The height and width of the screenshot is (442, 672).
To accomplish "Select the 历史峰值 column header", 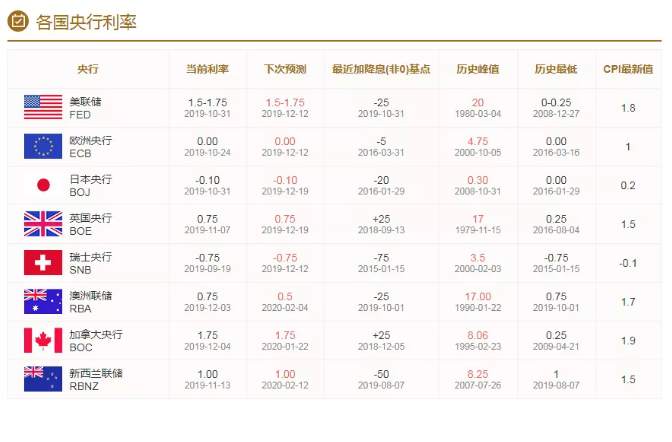I will coord(478,69).
